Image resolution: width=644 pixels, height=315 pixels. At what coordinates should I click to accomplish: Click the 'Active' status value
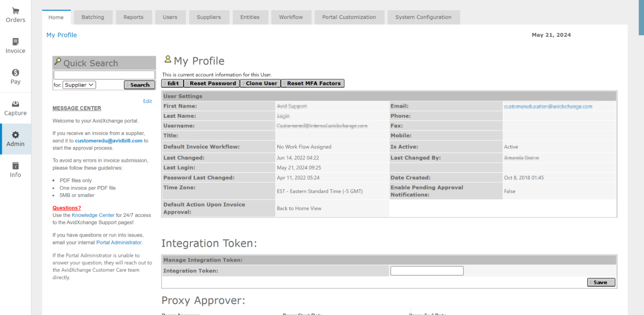click(511, 147)
